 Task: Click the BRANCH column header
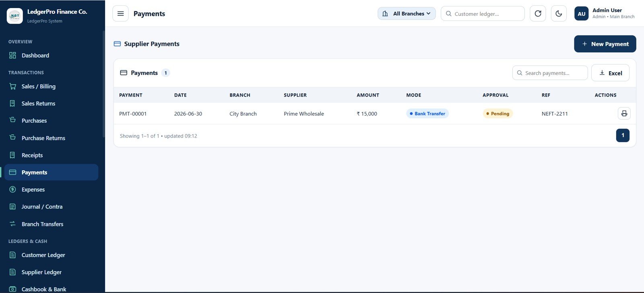click(x=240, y=95)
